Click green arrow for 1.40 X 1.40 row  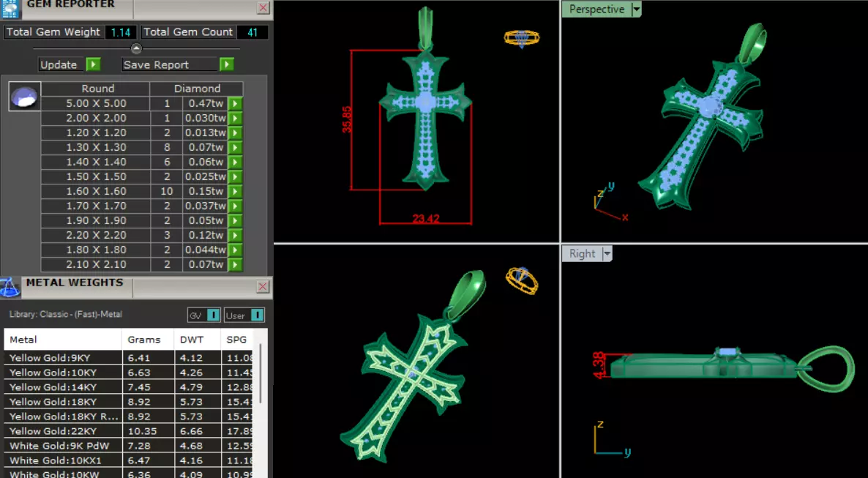pyautogui.click(x=235, y=163)
